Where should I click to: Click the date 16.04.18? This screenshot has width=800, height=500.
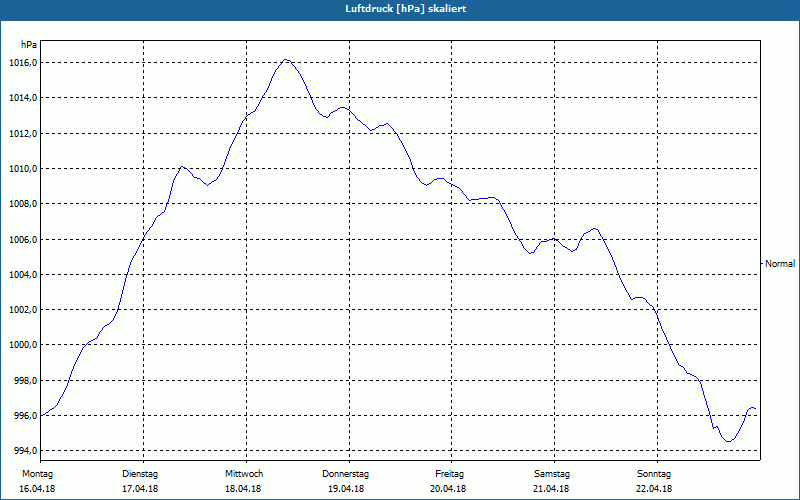[x=37, y=489]
